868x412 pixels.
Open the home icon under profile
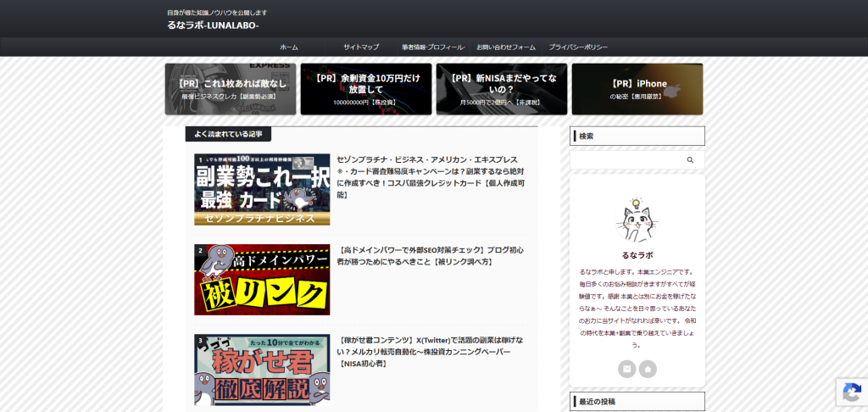[648, 369]
